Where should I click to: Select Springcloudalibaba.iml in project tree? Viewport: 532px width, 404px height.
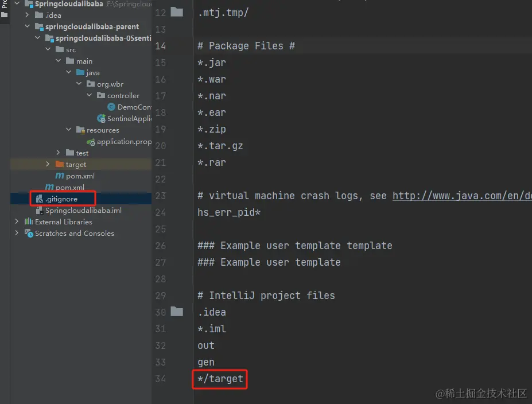83,210
